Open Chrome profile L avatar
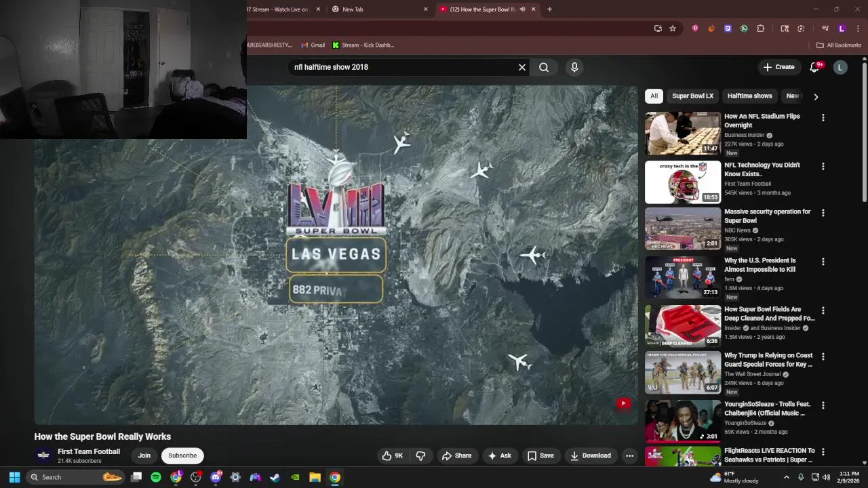Viewport: 868px width, 488px height. tap(842, 28)
